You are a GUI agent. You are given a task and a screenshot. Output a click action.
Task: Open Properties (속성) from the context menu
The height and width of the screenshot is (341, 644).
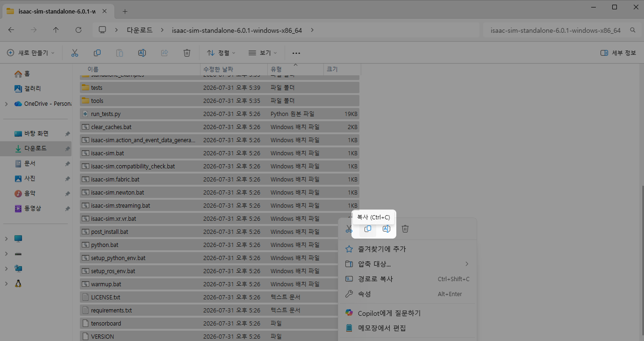pyautogui.click(x=407, y=294)
